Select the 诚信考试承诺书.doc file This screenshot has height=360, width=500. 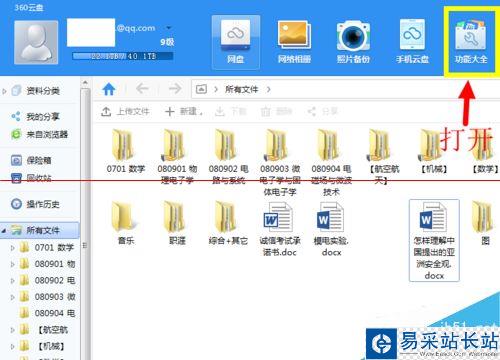pos(280,229)
